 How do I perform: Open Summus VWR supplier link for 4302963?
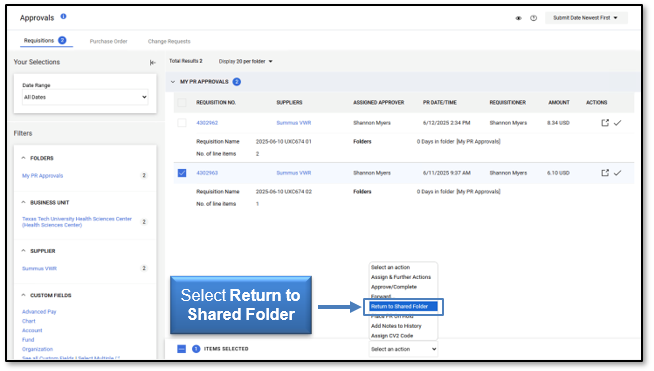point(294,173)
